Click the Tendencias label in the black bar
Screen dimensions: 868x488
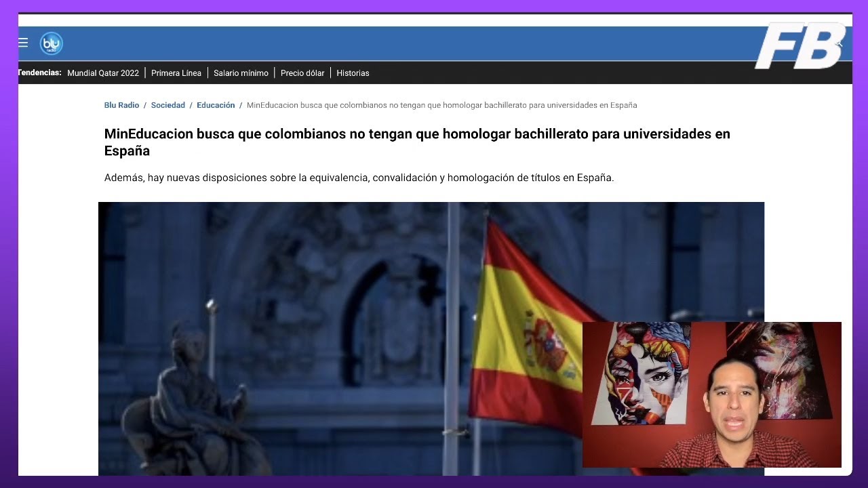click(39, 73)
